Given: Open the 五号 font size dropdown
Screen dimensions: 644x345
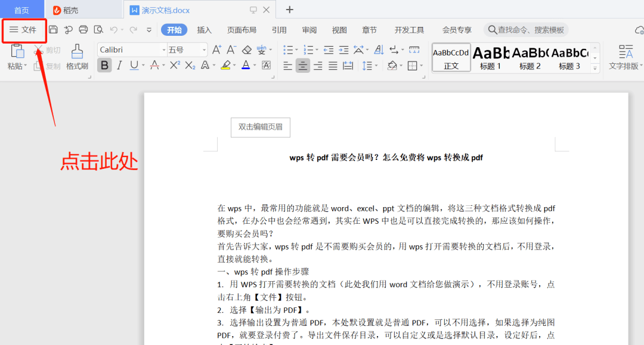Looking at the screenshot, I should tap(204, 50).
